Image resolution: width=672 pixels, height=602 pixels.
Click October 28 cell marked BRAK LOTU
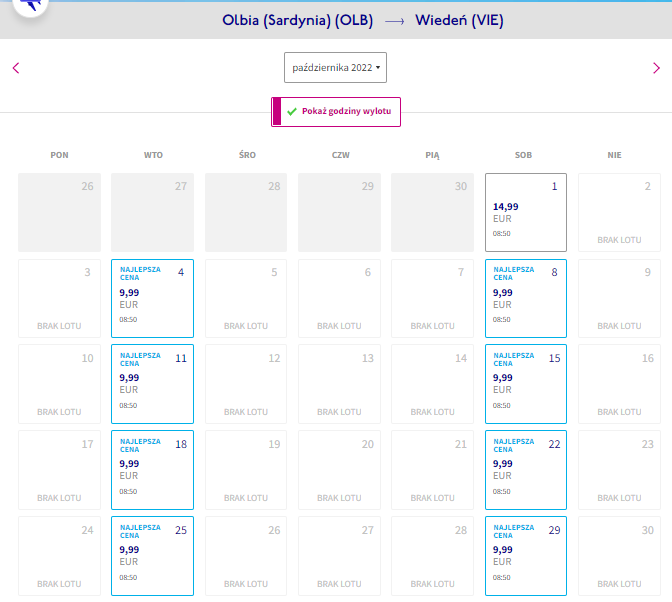click(432, 556)
